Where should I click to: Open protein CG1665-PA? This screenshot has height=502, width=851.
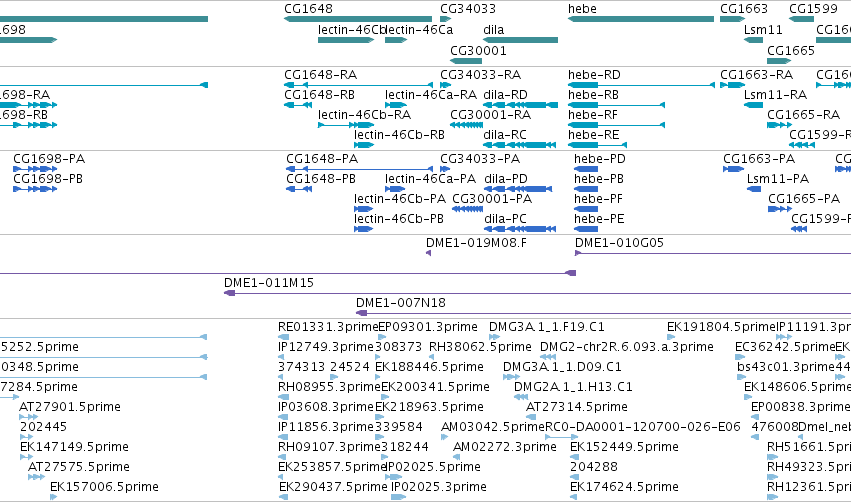pos(804,199)
